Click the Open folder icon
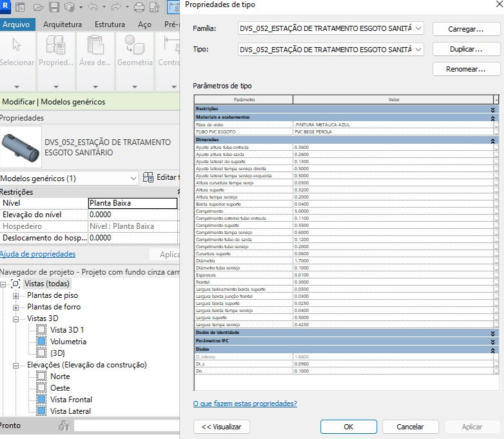The width and height of the screenshot is (504, 439). pos(38,7)
